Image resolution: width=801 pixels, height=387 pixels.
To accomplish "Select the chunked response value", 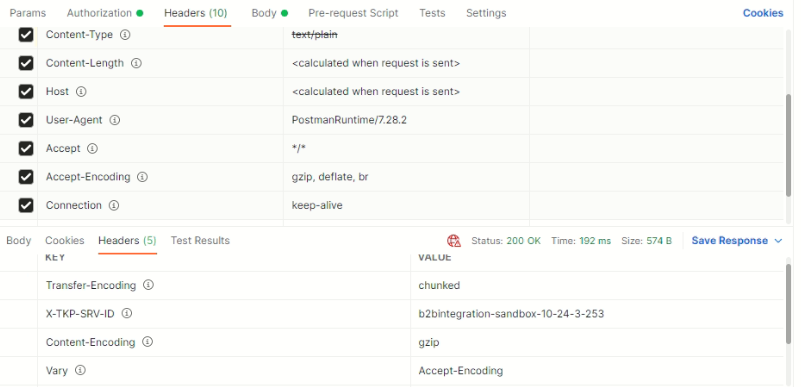I will pyautogui.click(x=439, y=285).
